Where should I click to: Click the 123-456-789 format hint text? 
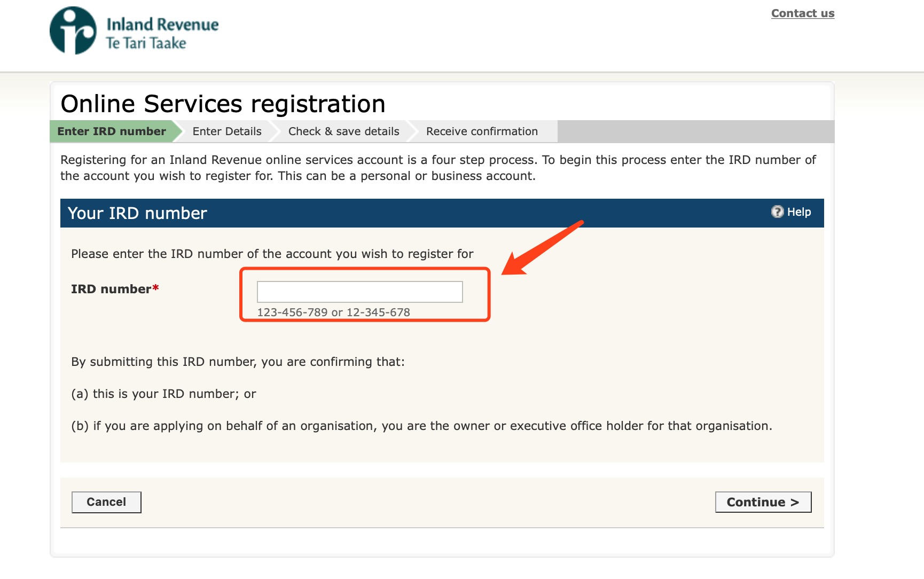(x=334, y=312)
